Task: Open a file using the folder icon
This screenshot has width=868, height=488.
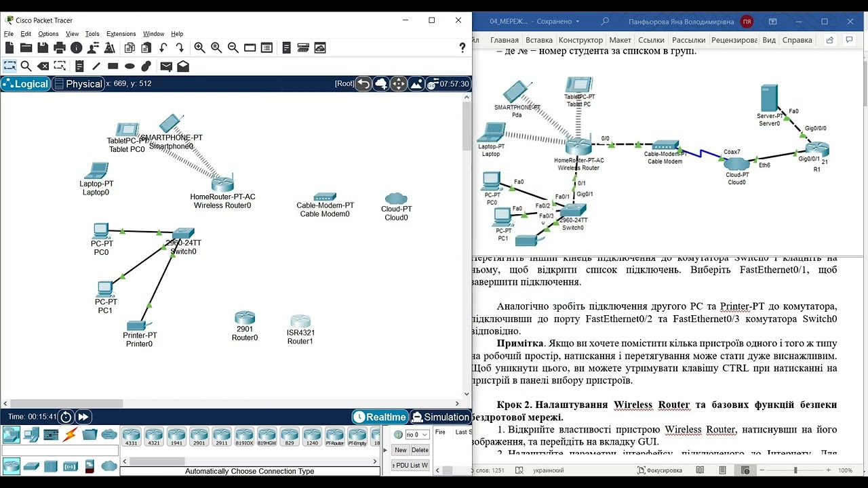Action: point(26,47)
